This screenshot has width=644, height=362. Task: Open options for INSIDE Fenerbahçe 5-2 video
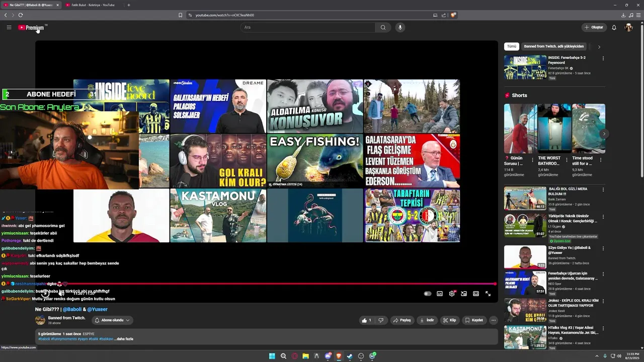pos(603,58)
